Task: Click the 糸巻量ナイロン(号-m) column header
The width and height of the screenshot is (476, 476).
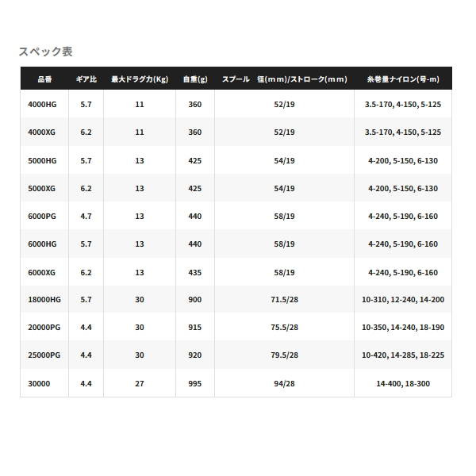Action: pos(402,79)
